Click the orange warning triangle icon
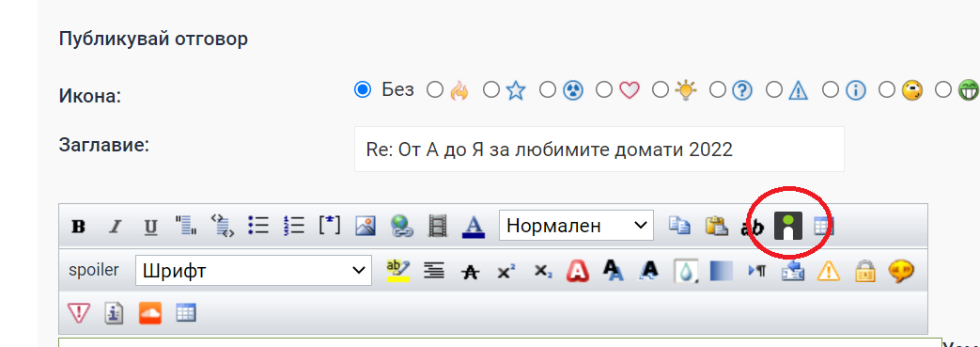This screenshot has height=347, width=980. 830,271
